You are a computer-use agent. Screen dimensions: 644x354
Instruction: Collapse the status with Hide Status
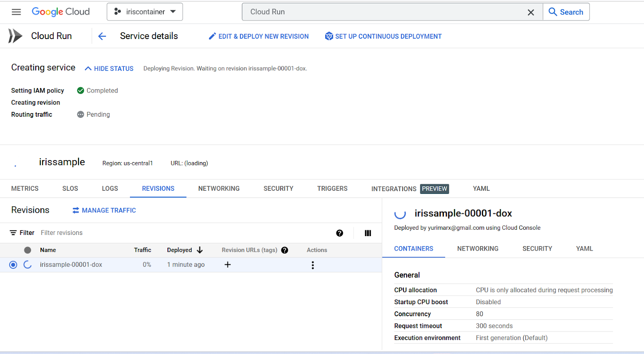(109, 68)
